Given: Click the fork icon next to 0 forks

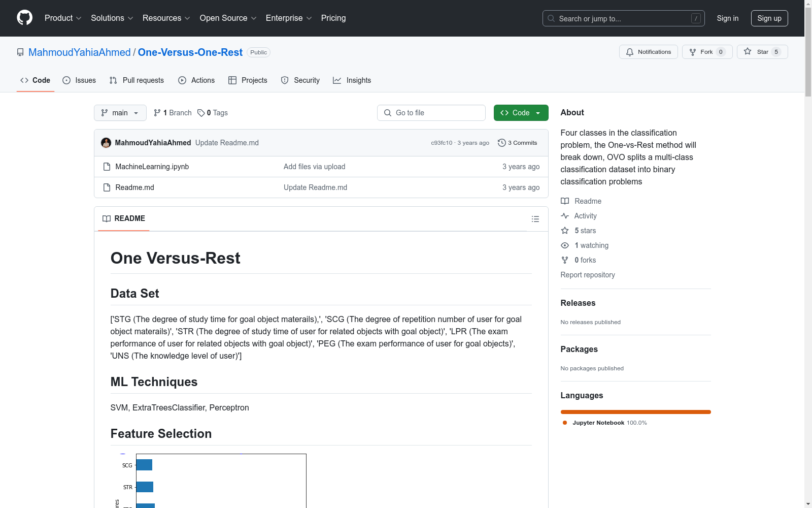Looking at the screenshot, I should point(565,260).
